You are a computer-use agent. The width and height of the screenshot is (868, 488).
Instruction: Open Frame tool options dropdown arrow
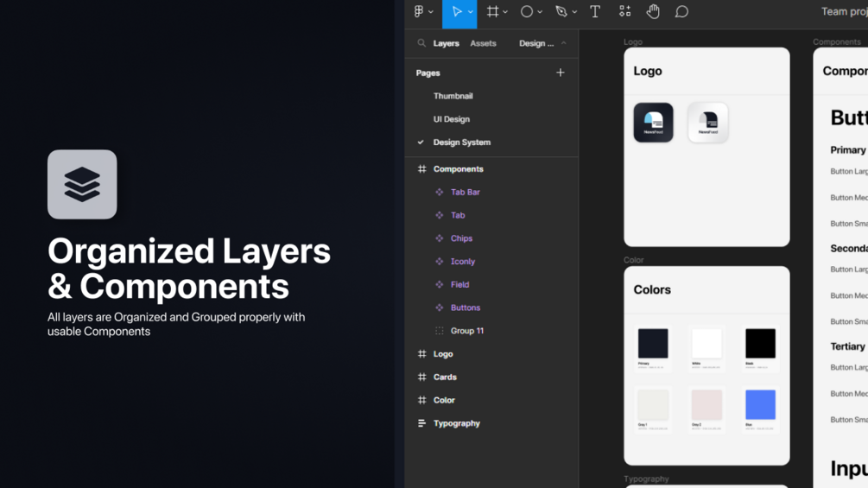(505, 12)
